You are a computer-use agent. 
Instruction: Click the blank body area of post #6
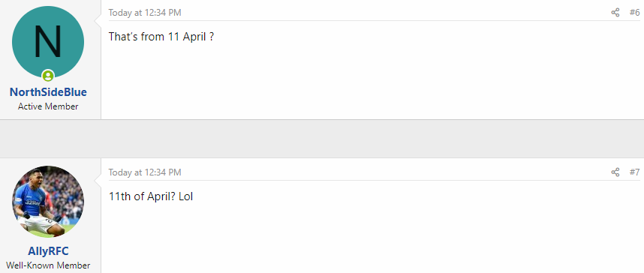point(372,80)
